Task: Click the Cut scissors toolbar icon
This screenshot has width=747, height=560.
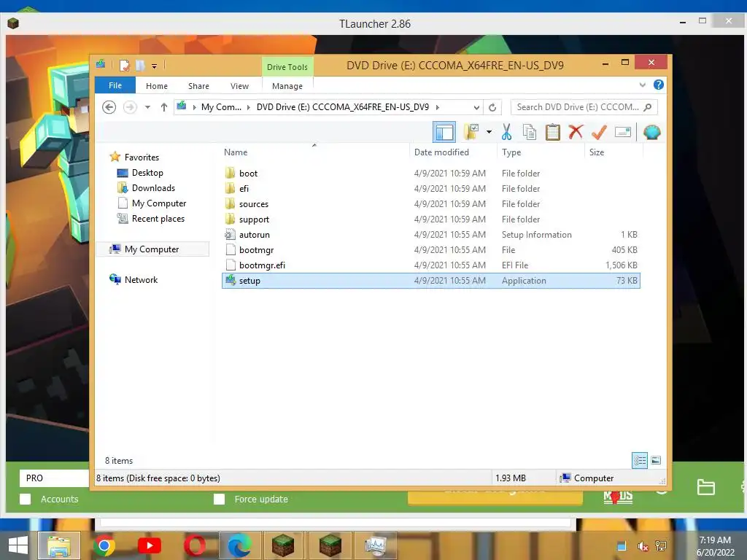Action: click(506, 132)
